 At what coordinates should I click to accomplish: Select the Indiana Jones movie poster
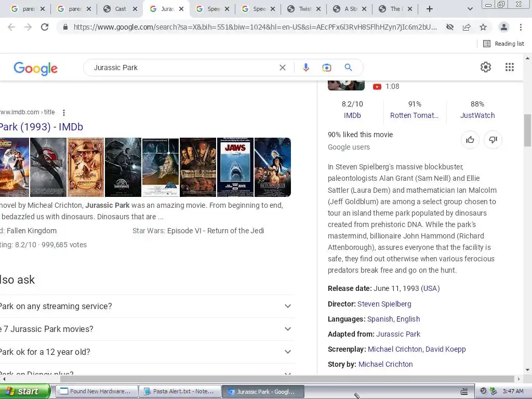(86, 167)
